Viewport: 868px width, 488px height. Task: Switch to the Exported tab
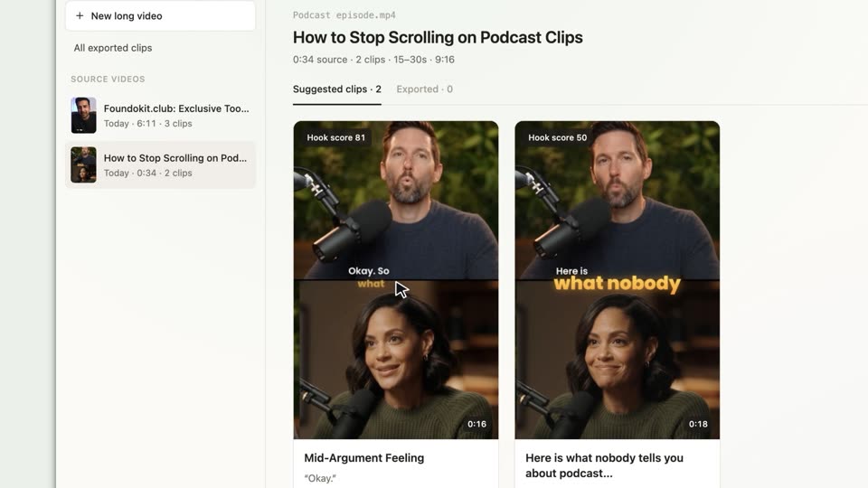424,89
